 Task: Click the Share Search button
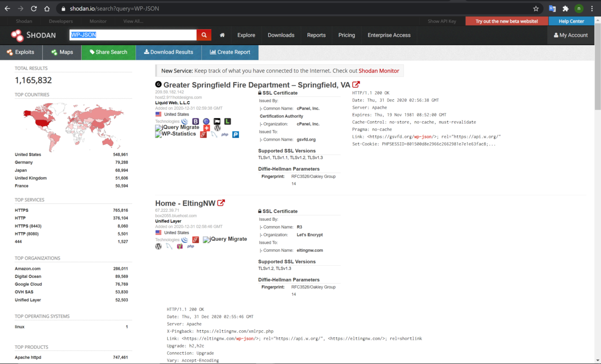[108, 52]
